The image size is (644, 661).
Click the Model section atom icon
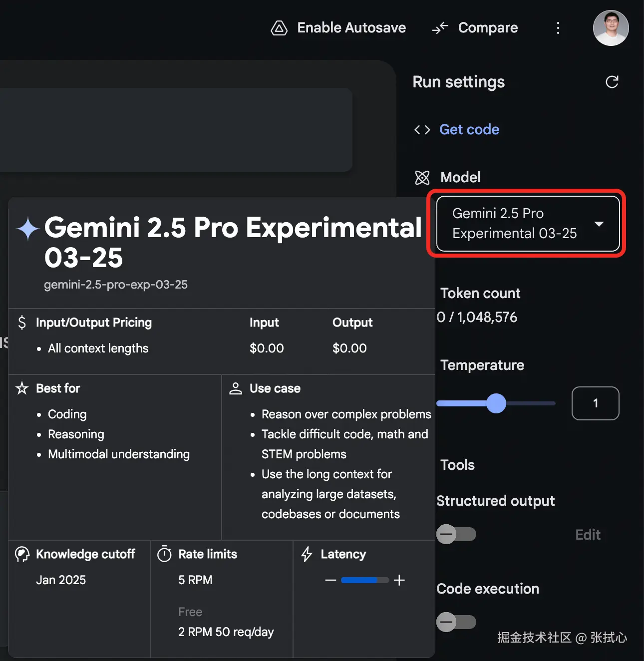click(x=422, y=177)
